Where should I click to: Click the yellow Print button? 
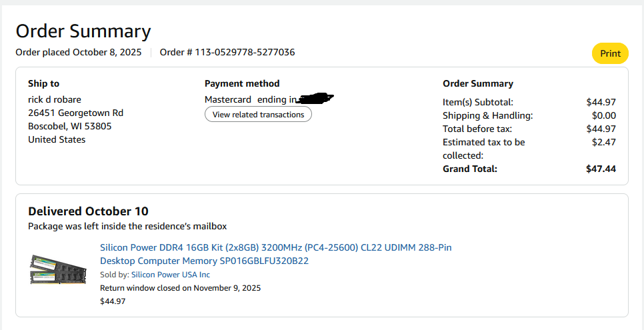pos(610,53)
